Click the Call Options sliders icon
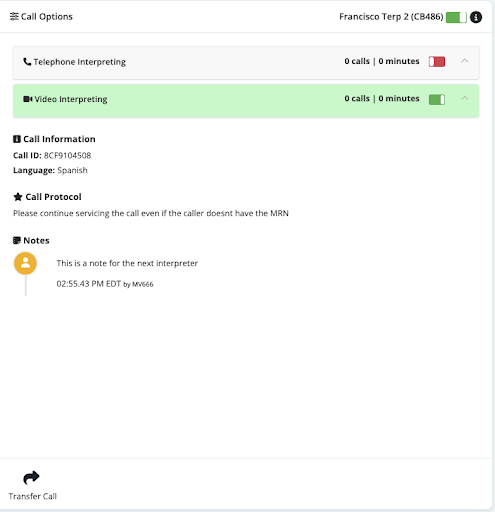 click(14, 16)
